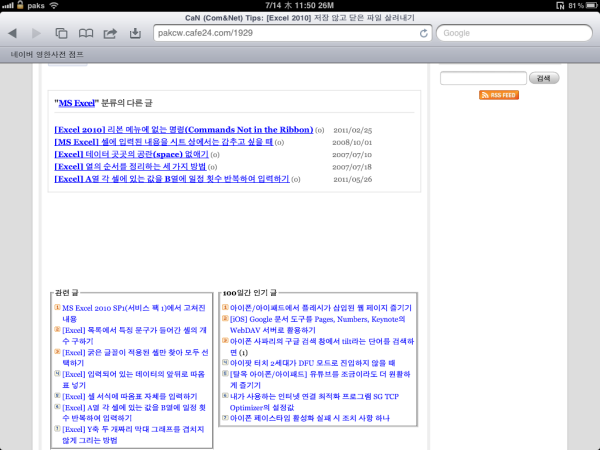This screenshot has width=600, height=450.
Task: Click the date 2011/02/25
Action: [x=352, y=130]
